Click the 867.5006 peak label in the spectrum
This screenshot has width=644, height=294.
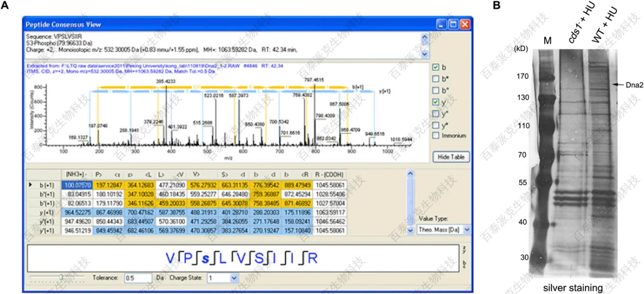tap(339, 104)
